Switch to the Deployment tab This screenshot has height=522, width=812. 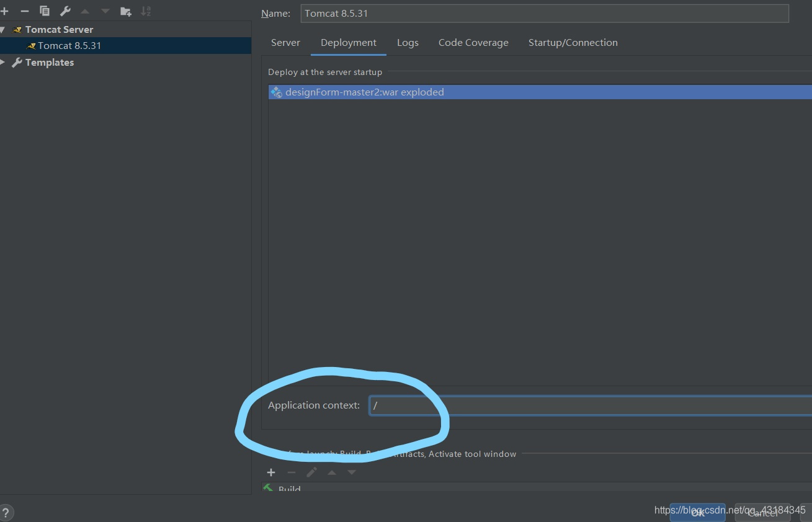point(349,42)
